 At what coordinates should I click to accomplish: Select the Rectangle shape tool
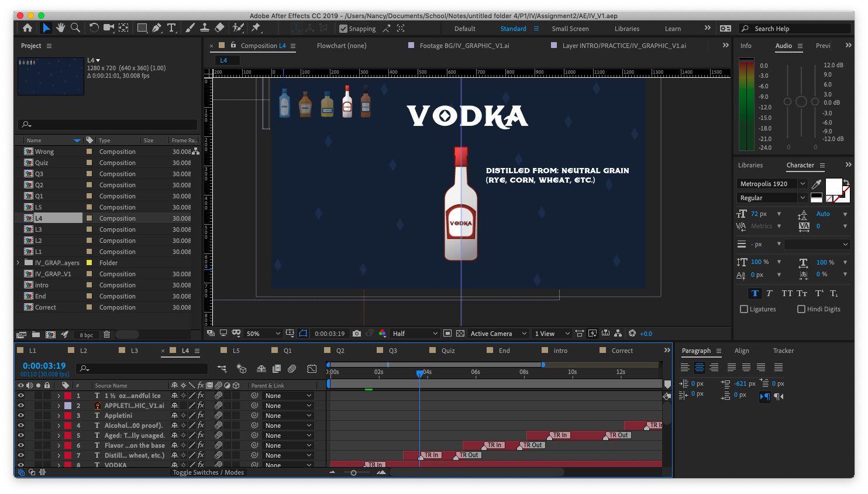click(142, 28)
